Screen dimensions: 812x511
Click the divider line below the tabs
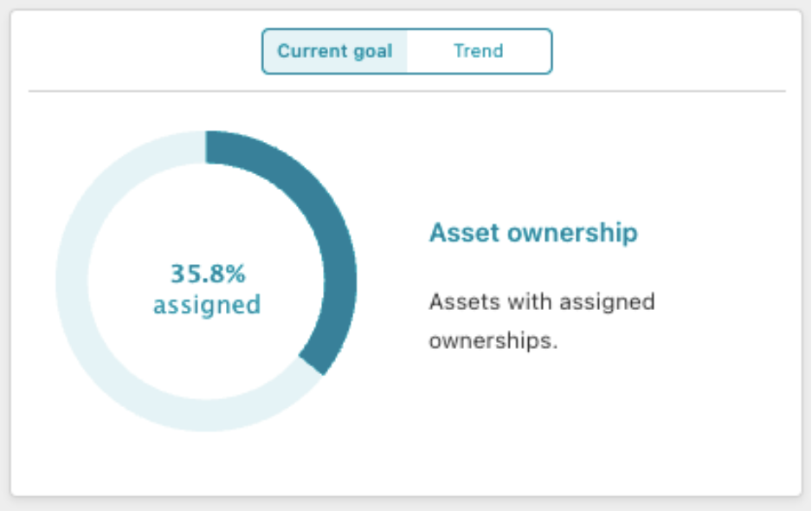pos(407,91)
